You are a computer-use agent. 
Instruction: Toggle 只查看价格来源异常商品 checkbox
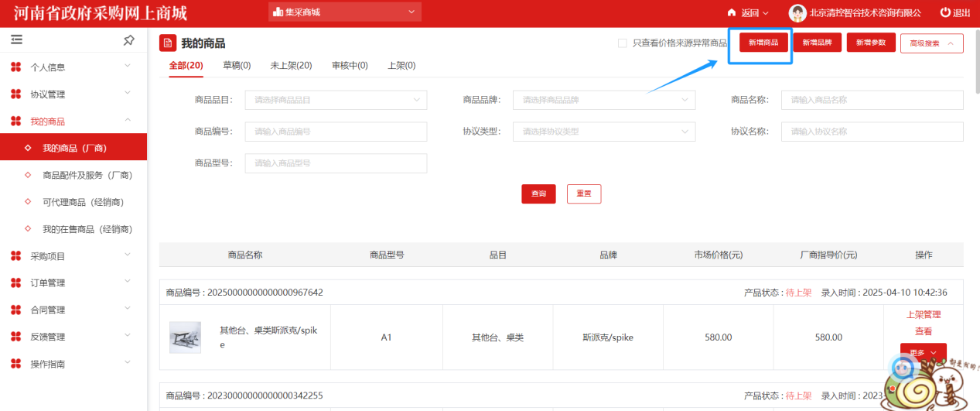622,43
